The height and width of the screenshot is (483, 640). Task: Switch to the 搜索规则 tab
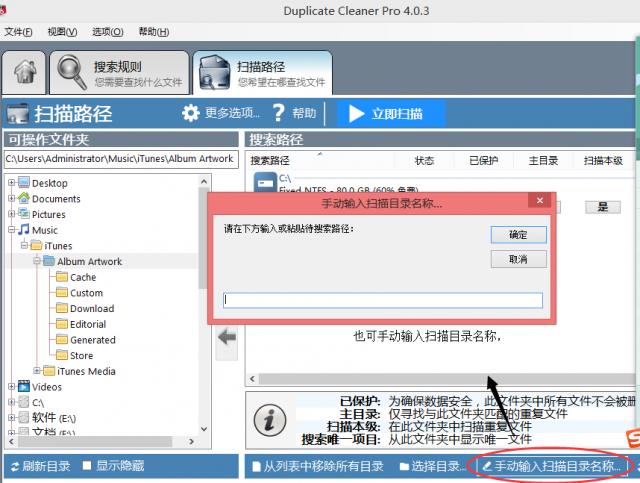(x=119, y=72)
